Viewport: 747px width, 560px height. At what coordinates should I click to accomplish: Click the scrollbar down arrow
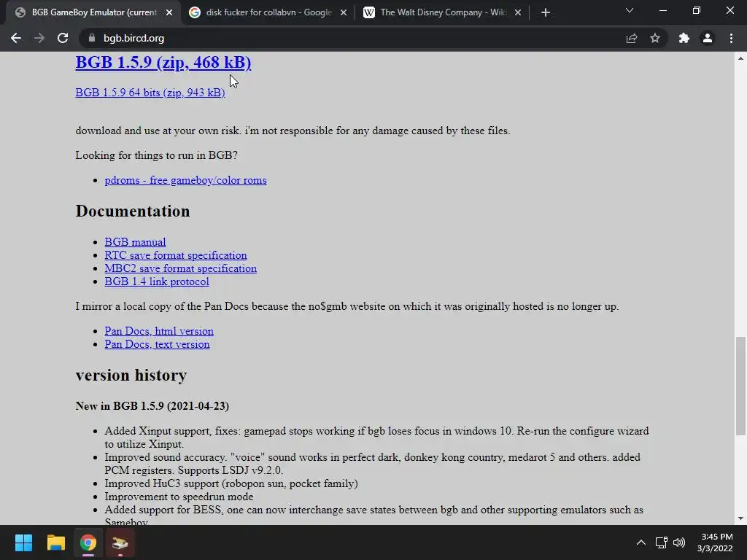(x=740, y=518)
